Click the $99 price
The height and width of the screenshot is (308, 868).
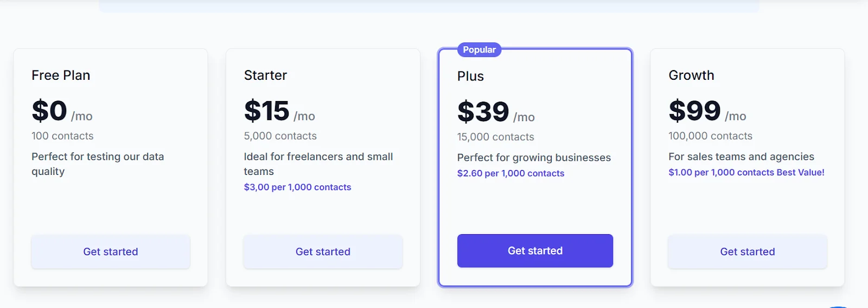pos(694,111)
